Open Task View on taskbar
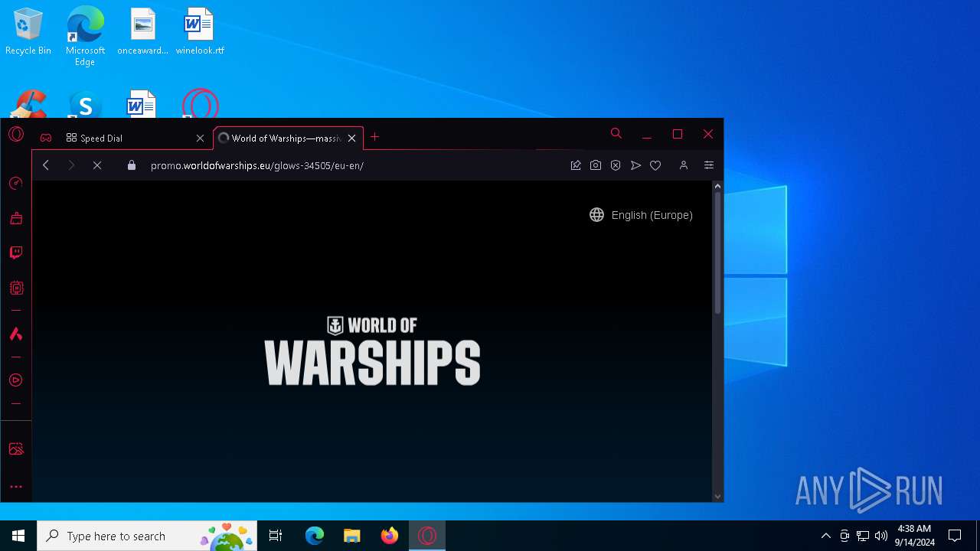Viewport: 980px width, 551px height. click(x=276, y=536)
